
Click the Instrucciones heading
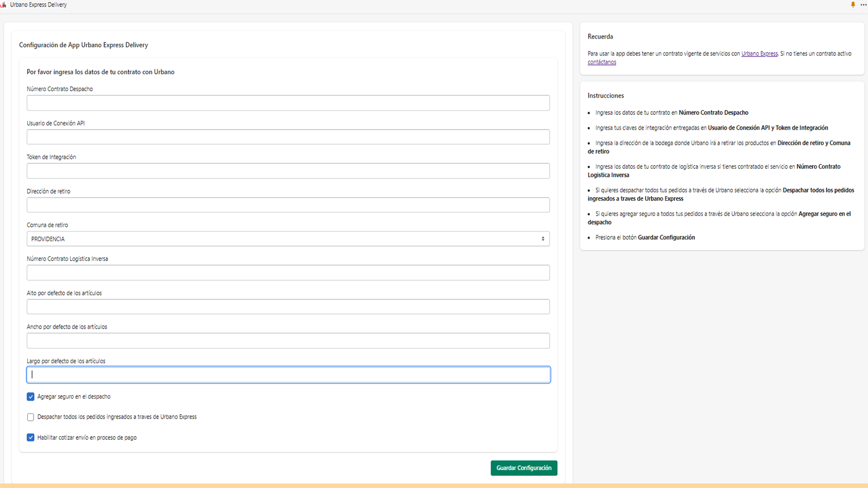tap(605, 95)
